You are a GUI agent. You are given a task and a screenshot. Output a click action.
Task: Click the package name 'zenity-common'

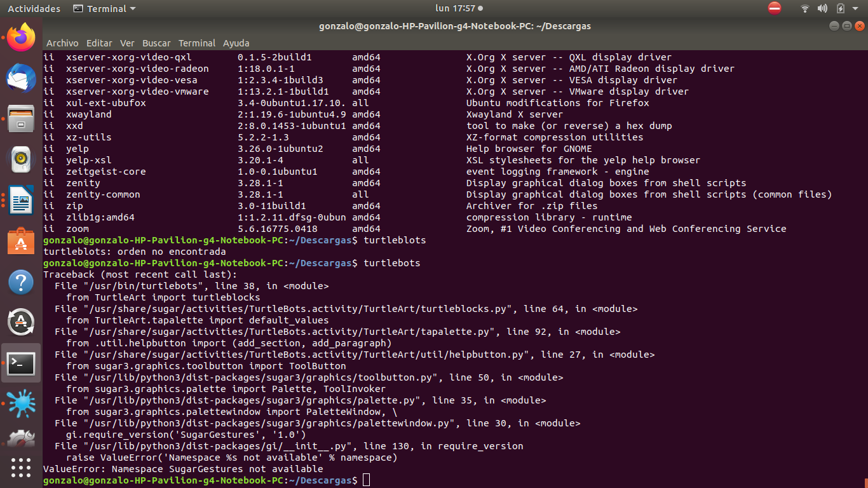(x=103, y=194)
